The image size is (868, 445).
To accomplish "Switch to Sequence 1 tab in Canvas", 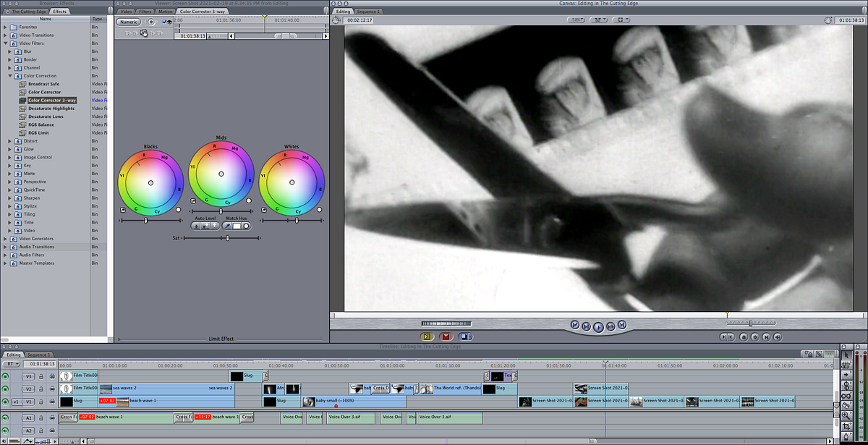I will point(368,12).
